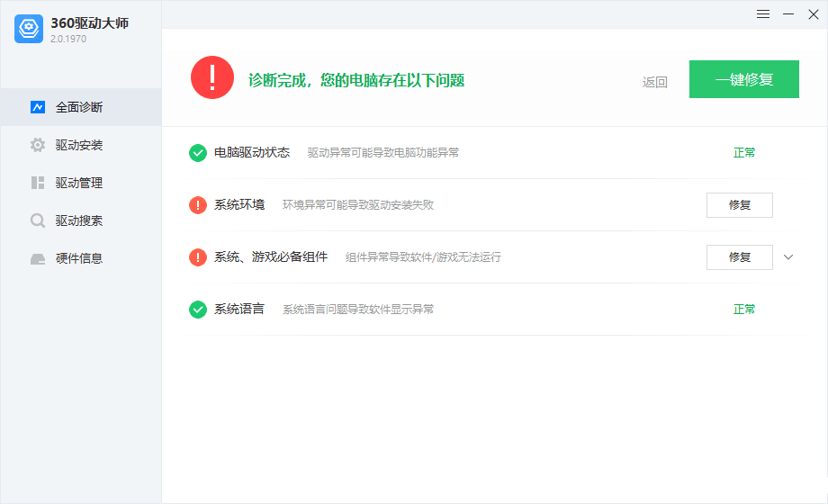
Task: Open 硬件信息 in the sidebar
Action: tap(81, 258)
